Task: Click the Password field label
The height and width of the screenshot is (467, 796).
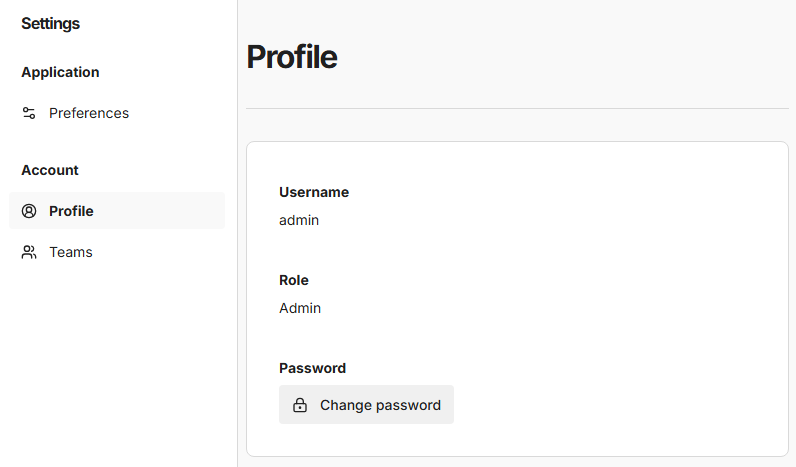Action: (x=312, y=368)
